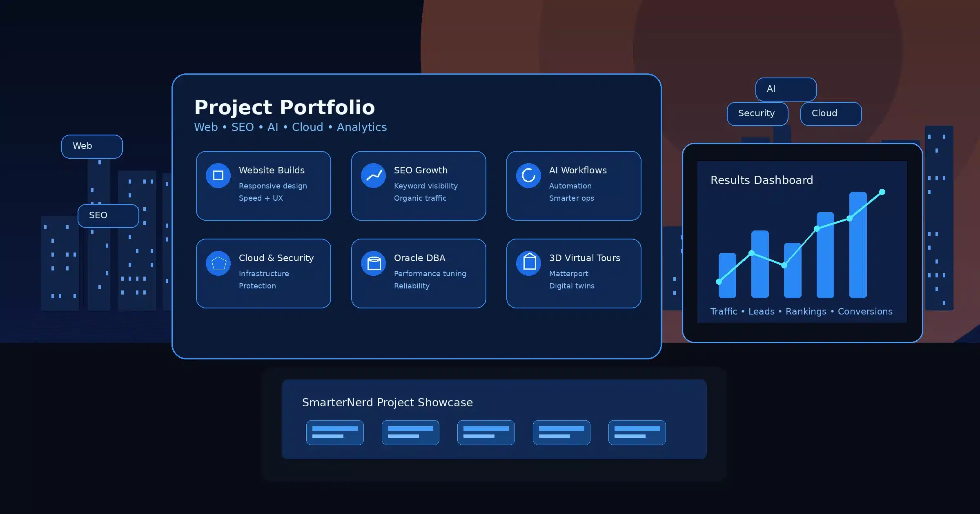Click 'Digital twins' text
Screen dimensions: 980x514
tap(572, 286)
